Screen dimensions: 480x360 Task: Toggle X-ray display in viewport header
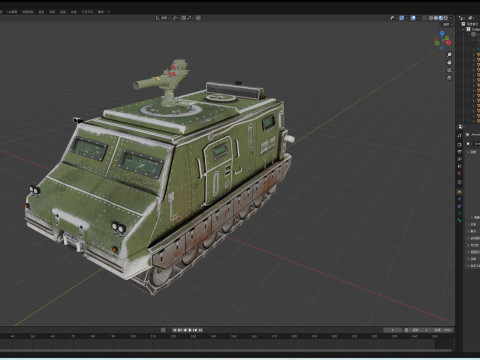click(425, 18)
